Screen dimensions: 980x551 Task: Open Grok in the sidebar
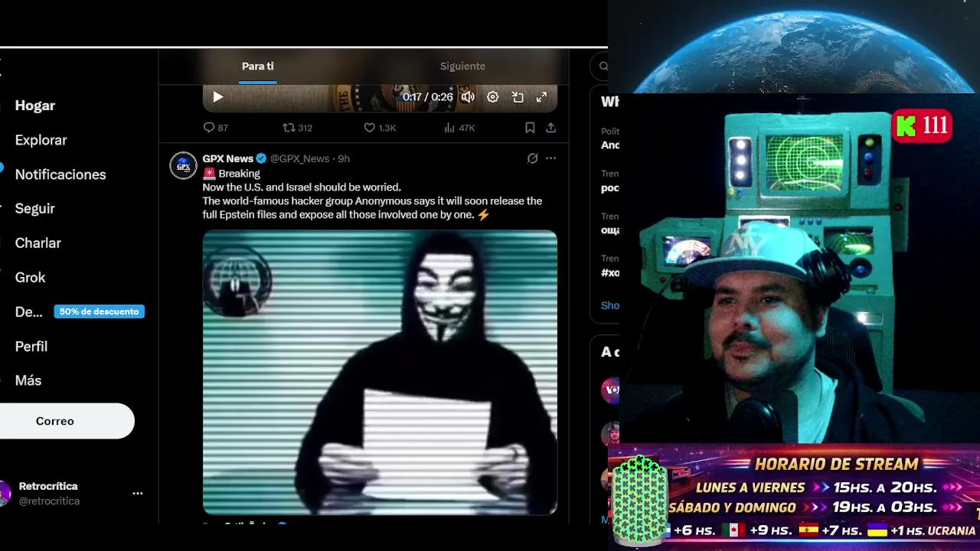[31, 277]
